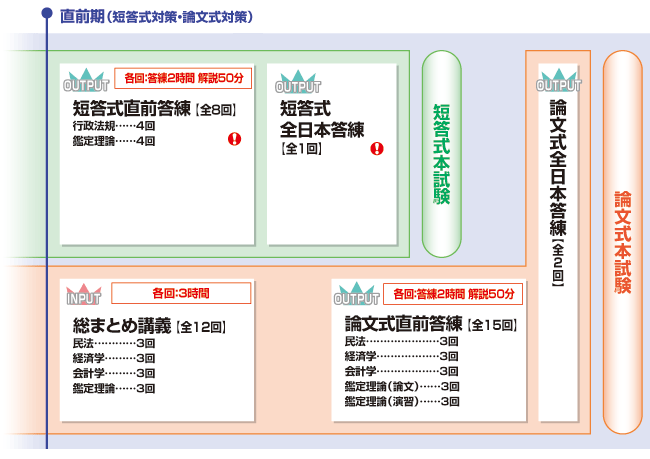Click the OUTPUT badge on 論文式直前答練 card
The width and height of the screenshot is (650, 459).
click(x=357, y=297)
